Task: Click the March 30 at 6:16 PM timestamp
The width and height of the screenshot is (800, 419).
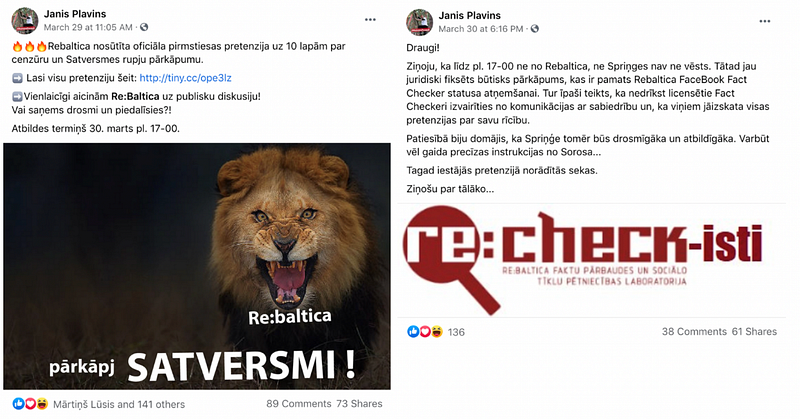Action: [x=481, y=29]
